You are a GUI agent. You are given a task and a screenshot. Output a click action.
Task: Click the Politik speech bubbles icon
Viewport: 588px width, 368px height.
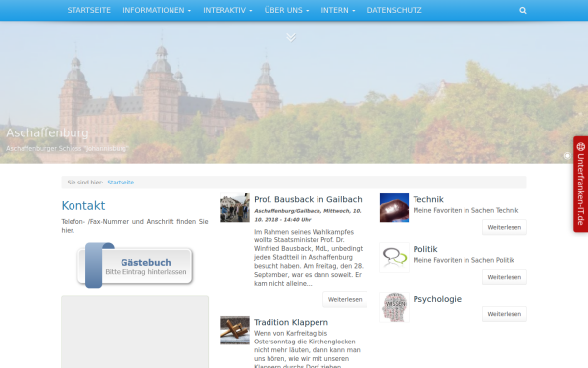pyautogui.click(x=394, y=257)
